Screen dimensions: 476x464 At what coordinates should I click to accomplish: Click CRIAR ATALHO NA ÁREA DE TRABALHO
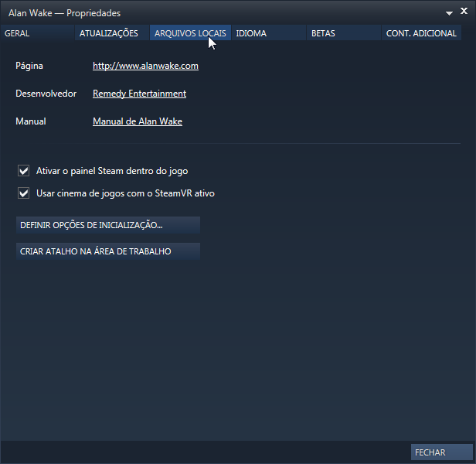point(108,251)
